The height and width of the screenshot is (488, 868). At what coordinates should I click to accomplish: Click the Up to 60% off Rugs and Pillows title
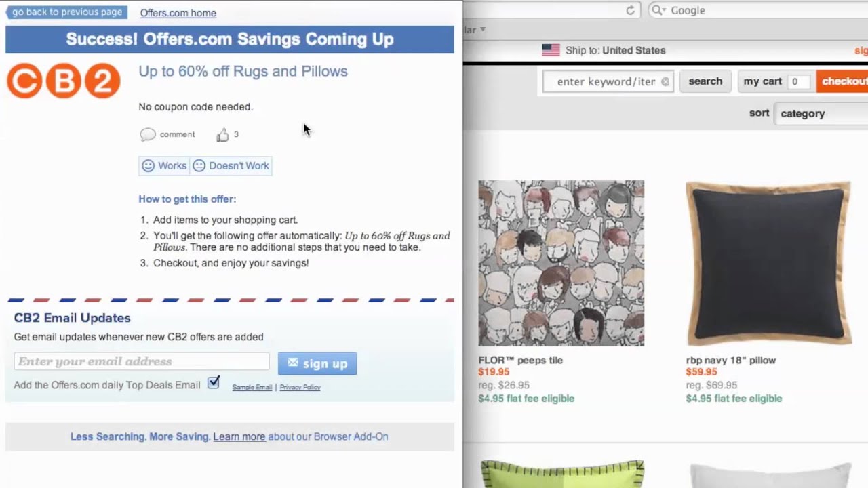pyautogui.click(x=243, y=71)
